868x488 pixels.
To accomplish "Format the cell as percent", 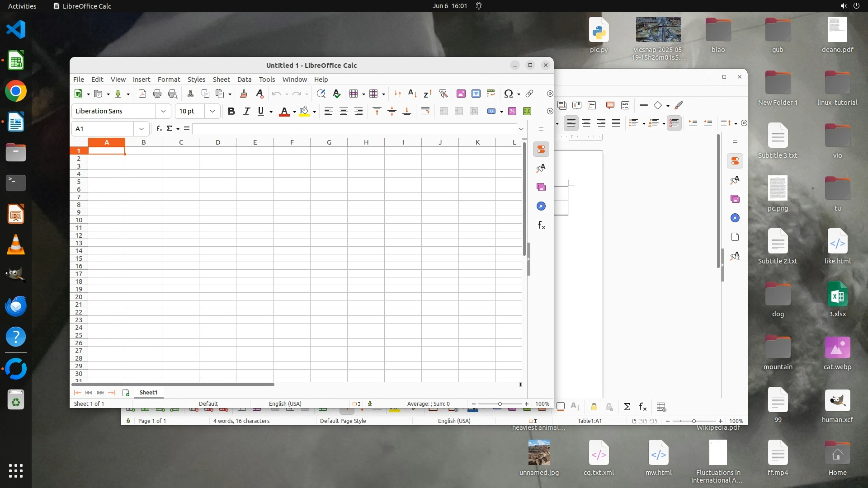I will coord(512,111).
